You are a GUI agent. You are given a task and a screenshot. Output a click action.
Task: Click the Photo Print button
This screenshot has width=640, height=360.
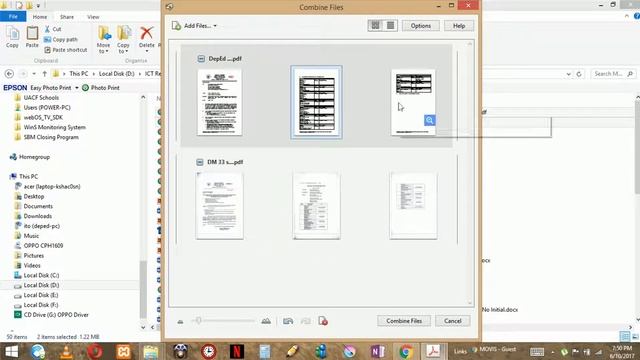[101, 88]
